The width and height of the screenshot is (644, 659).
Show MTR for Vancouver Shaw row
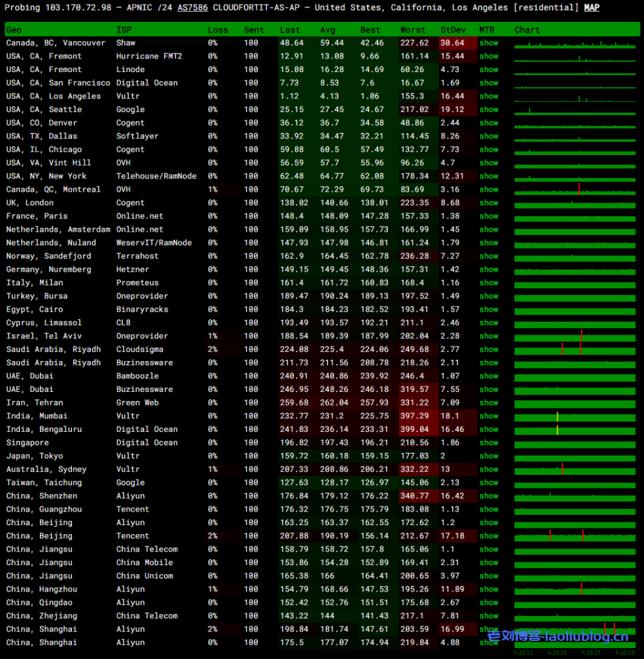(x=488, y=43)
